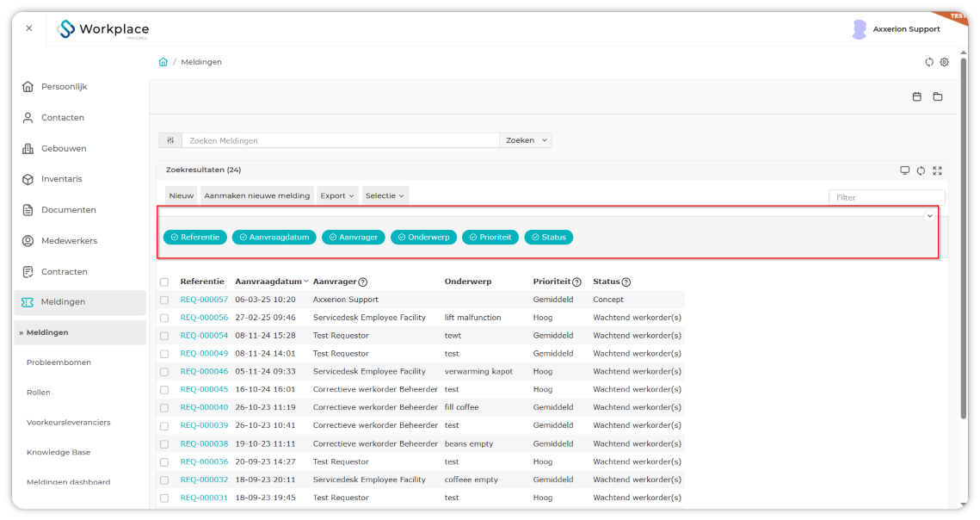Check the REQ-000040 row checkbox
Screen dimensions: 980x520
[164, 408]
